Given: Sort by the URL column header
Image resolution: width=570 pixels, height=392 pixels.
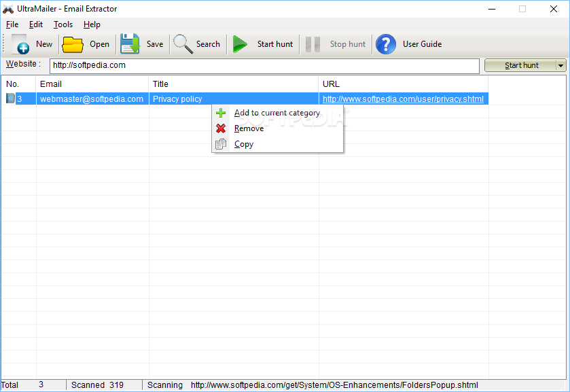Looking at the screenshot, I should click(404, 84).
